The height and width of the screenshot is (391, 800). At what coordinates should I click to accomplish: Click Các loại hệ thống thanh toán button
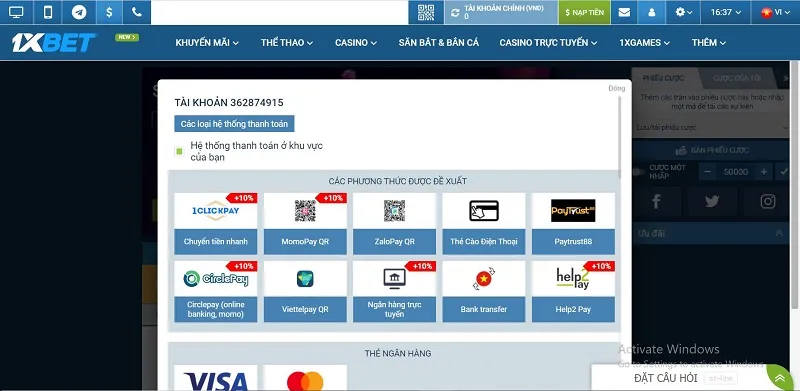click(234, 124)
